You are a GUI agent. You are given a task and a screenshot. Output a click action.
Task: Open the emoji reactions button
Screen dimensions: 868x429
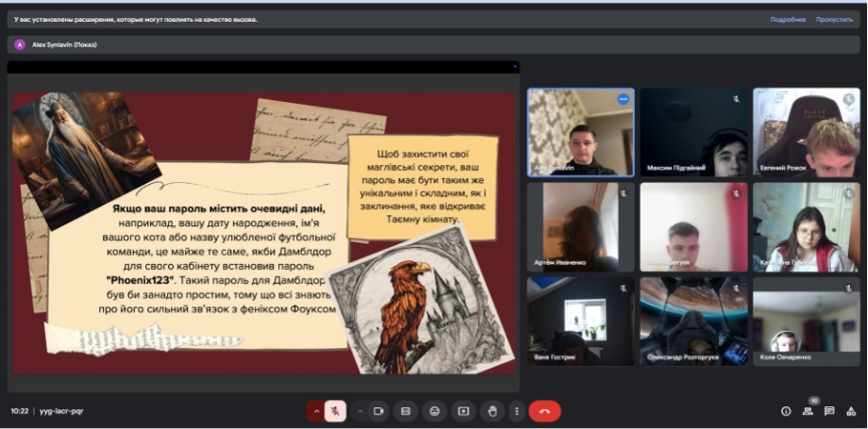click(435, 411)
